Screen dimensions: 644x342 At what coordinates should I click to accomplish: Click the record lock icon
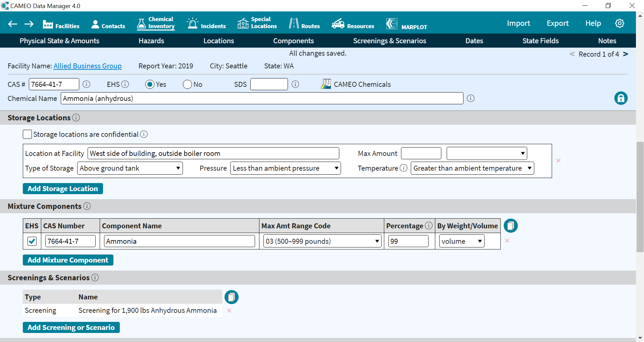pos(621,98)
